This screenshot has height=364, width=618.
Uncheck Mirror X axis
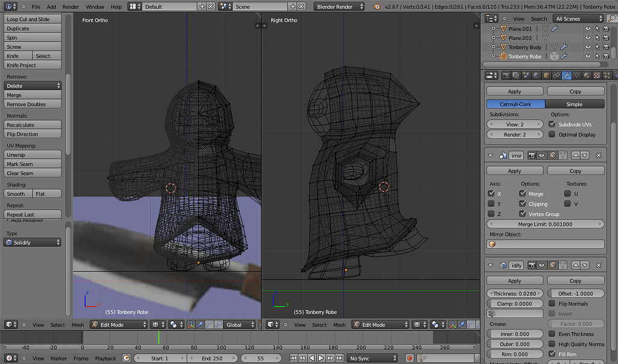(491, 193)
